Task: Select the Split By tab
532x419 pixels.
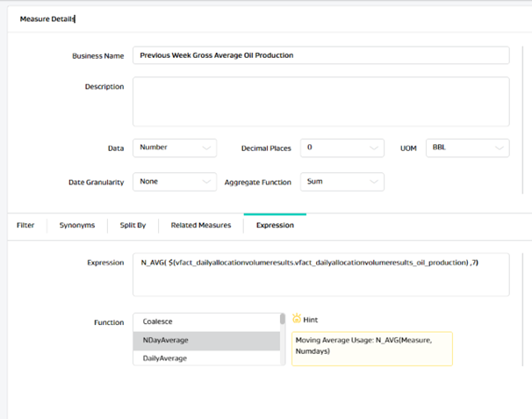Action: click(133, 225)
